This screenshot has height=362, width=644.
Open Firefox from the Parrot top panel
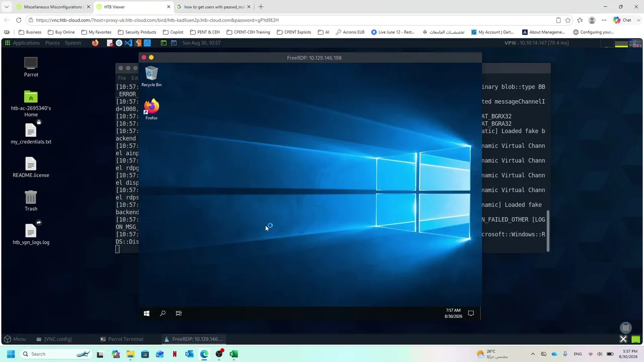coord(95,43)
